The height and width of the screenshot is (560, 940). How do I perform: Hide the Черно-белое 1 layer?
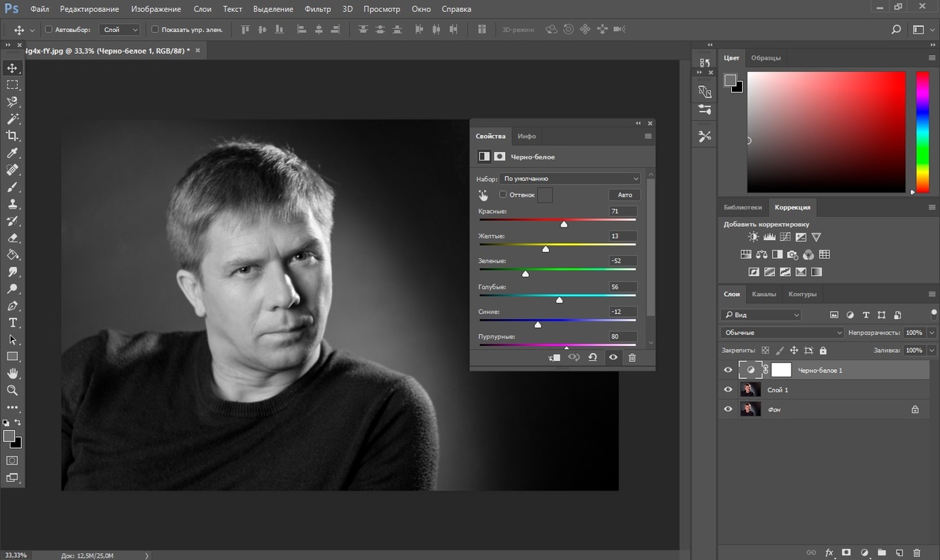click(728, 370)
